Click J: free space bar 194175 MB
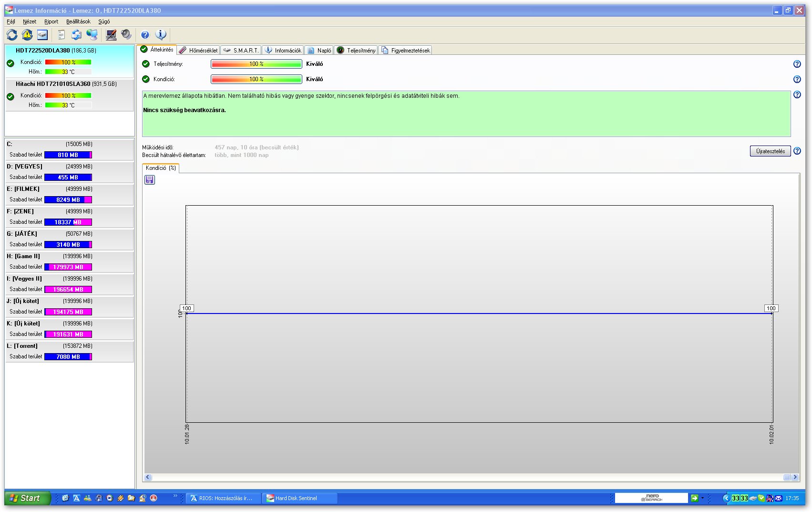 (68, 312)
